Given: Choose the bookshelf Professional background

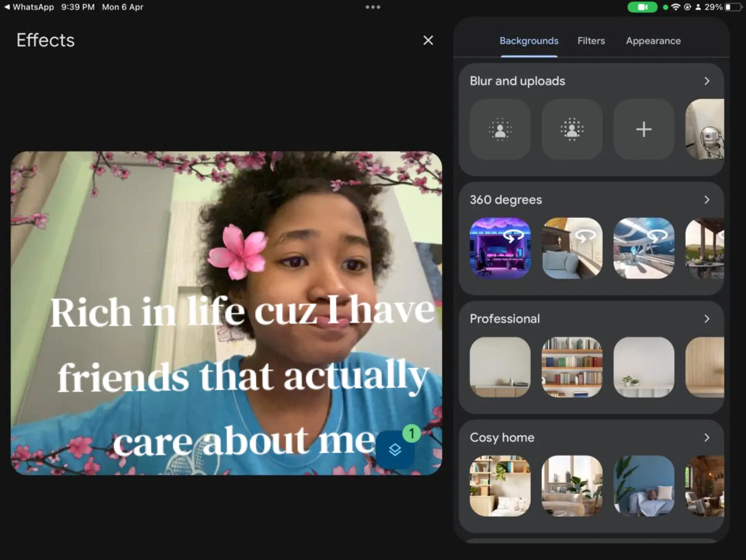Looking at the screenshot, I should point(572,367).
